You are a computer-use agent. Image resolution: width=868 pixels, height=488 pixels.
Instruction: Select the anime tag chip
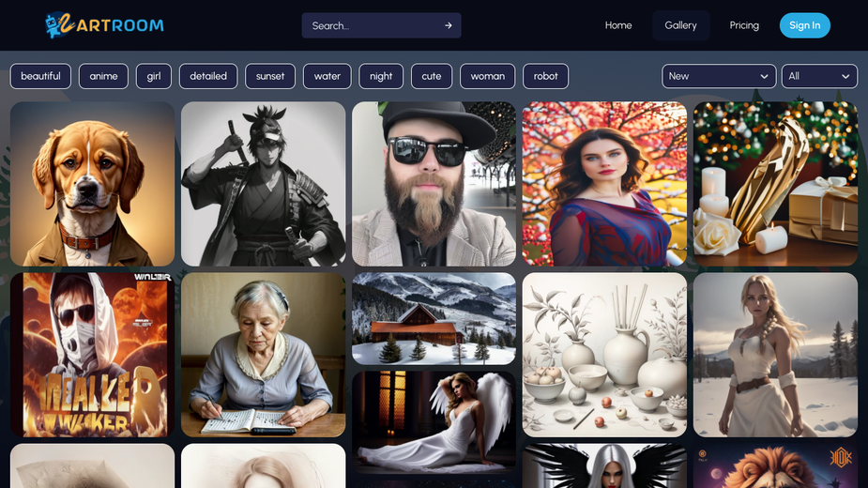(x=103, y=76)
